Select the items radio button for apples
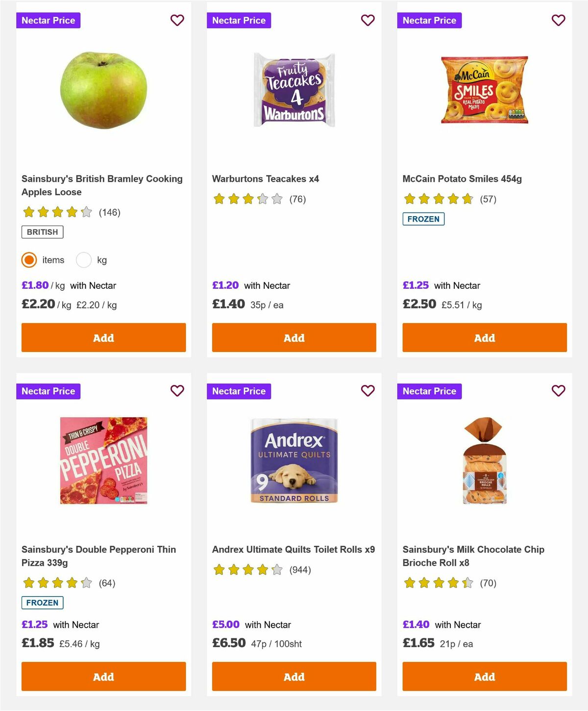 tap(29, 260)
